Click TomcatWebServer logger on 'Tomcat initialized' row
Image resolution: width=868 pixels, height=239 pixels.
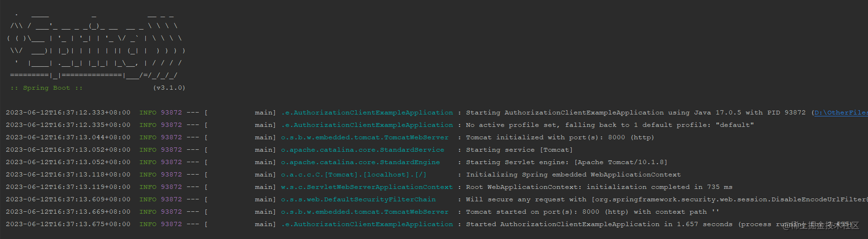tap(365, 137)
